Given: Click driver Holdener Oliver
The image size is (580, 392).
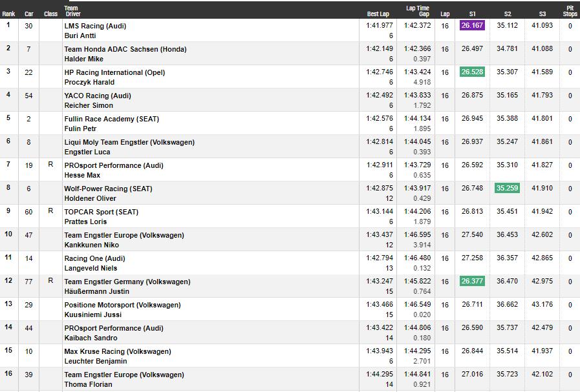Looking at the screenshot, I should pyautogui.click(x=91, y=199).
